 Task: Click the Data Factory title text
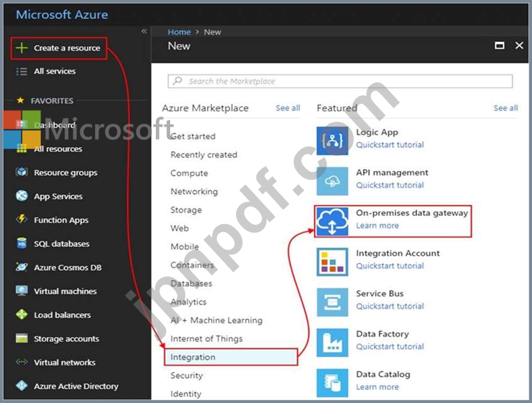coord(382,334)
